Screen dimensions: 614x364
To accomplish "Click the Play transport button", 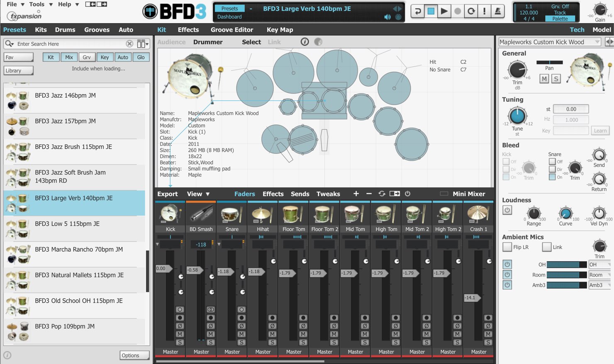I will pyautogui.click(x=444, y=11).
